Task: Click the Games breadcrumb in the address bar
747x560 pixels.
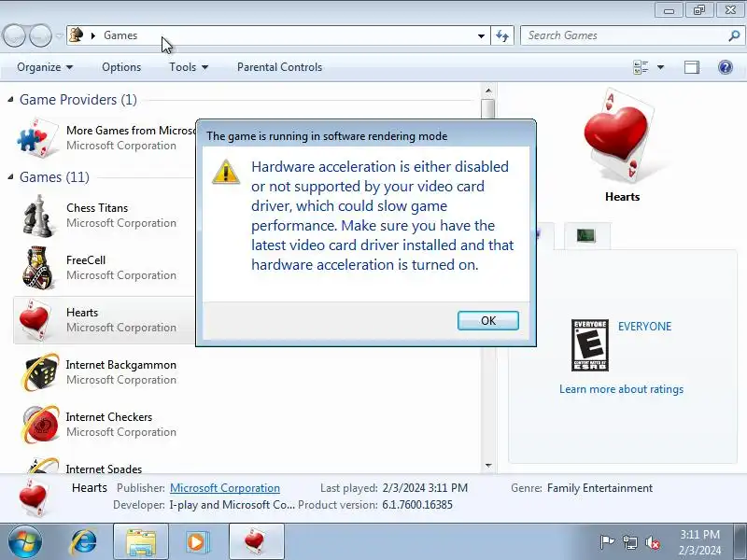Action: (x=120, y=35)
